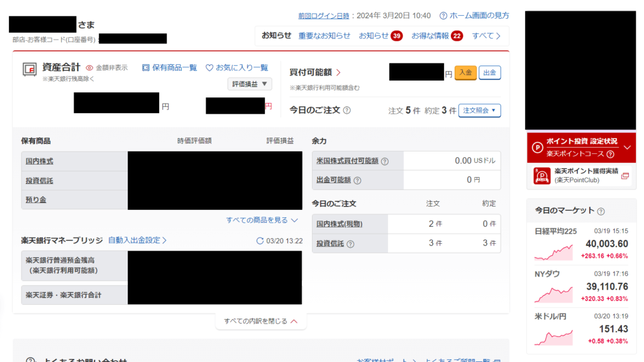Open 前回ログイン日時 link
This screenshot has width=644, height=362.
[x=324, y=16]
